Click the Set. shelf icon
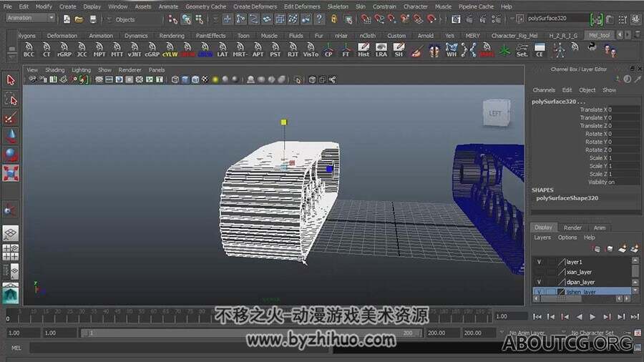 (x=522, y=49)
